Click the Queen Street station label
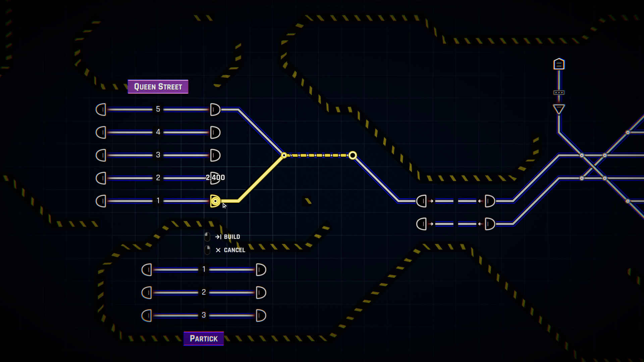This screenshot has width=644, height=362. [158, 86]
